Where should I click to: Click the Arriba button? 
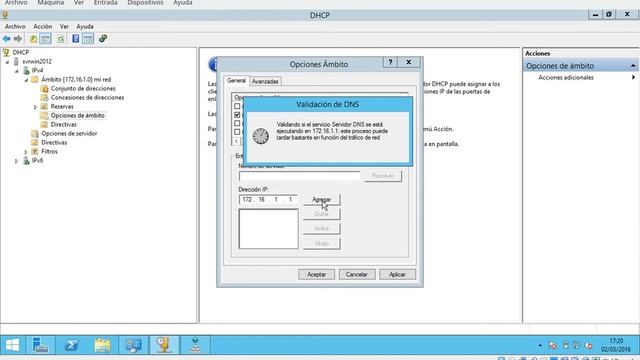(x=322, y=229)
